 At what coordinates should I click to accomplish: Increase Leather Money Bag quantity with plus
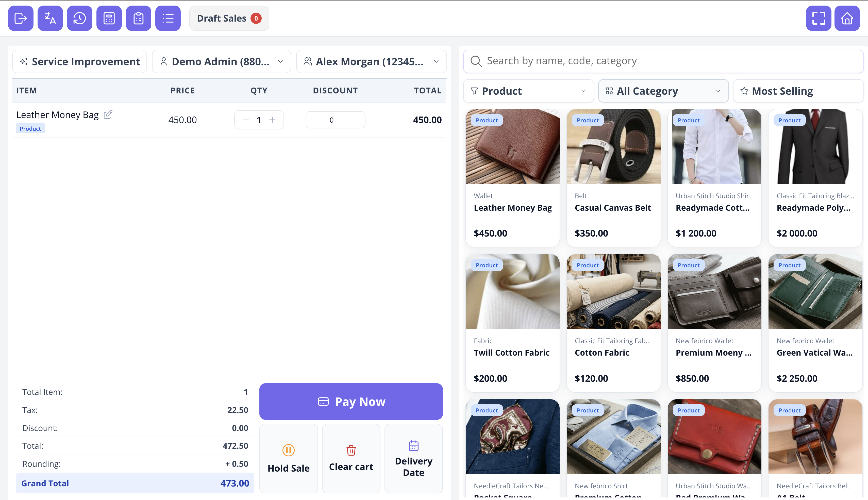(272, 120)
